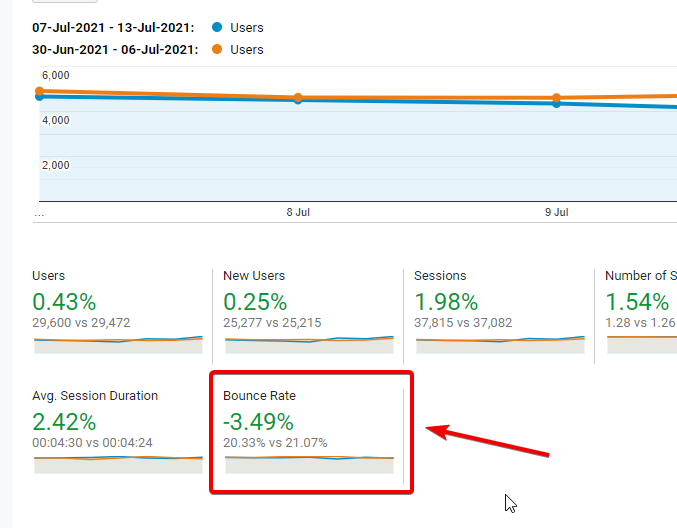Open the Sessions sparkline chart

[x=500, y=345]
